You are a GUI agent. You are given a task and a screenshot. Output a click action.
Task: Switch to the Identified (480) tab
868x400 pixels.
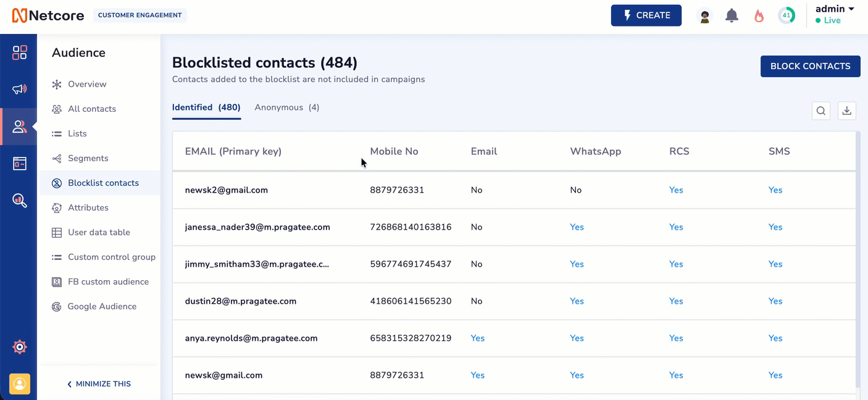click(206, 107)
